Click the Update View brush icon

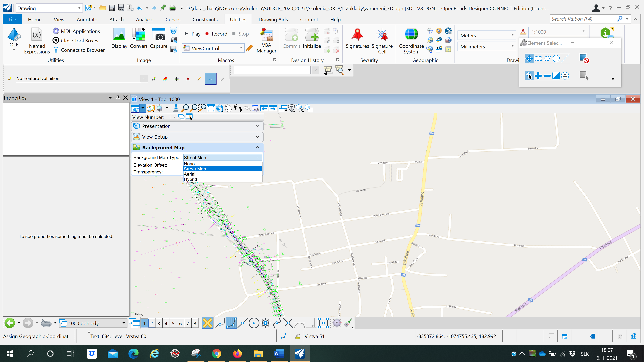pos(176,108)
